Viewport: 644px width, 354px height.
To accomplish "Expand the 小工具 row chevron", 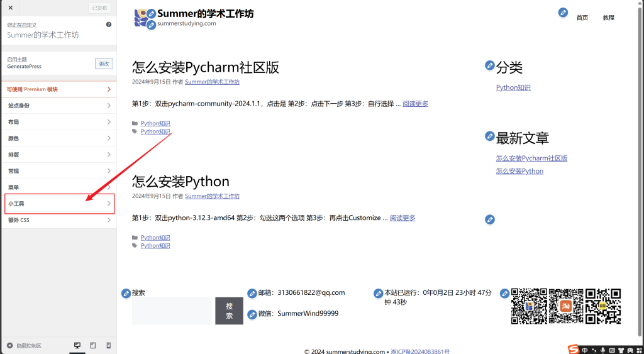I will coord(109,204).
